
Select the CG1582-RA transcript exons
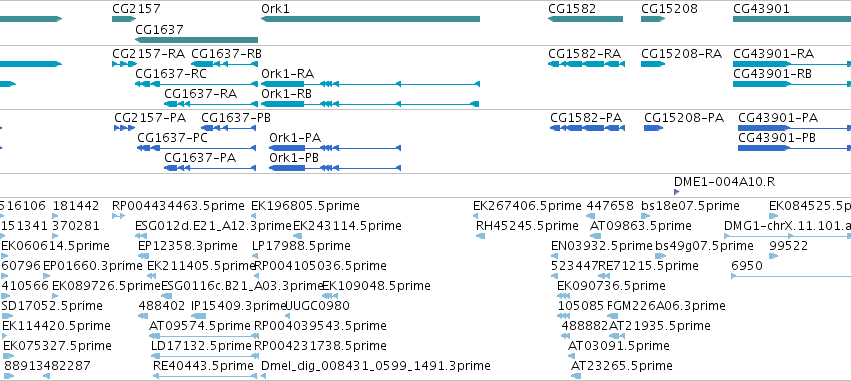[586, 64]
